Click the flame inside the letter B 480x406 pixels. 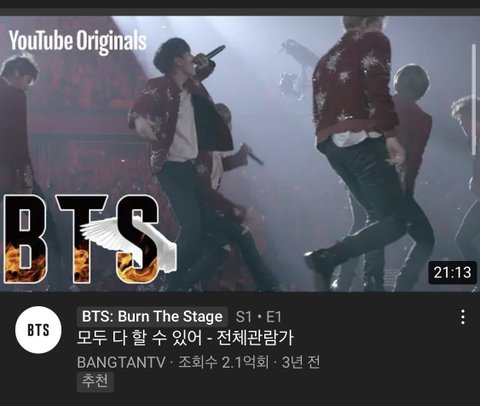(x=25, y=263)
